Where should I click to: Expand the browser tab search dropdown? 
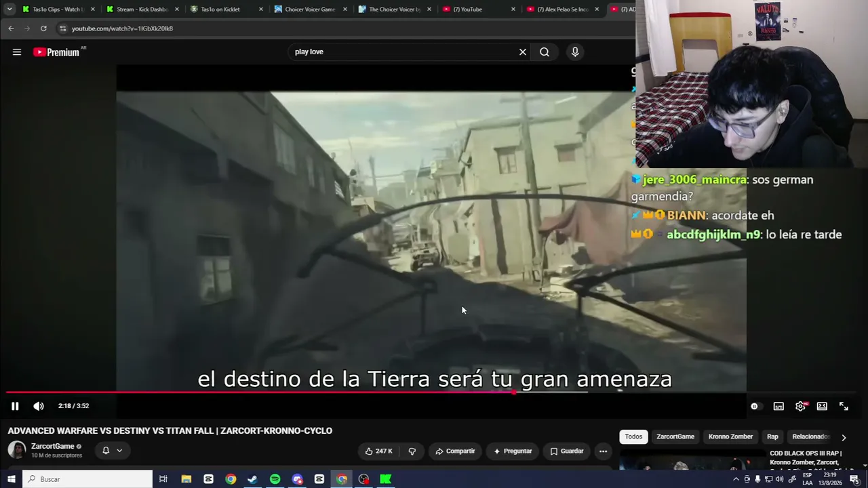click(9, 9)
